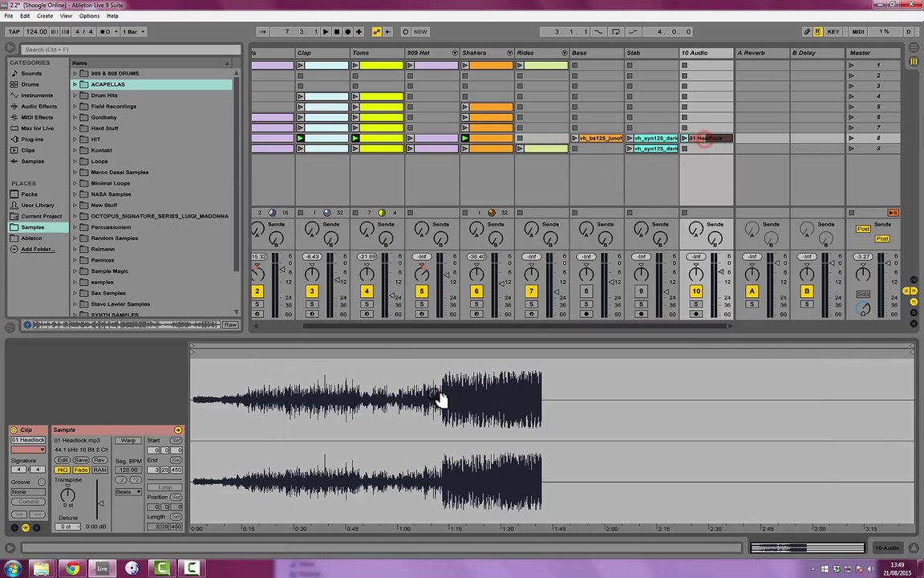Open the Options menu
924x578 pixels.
89,16
